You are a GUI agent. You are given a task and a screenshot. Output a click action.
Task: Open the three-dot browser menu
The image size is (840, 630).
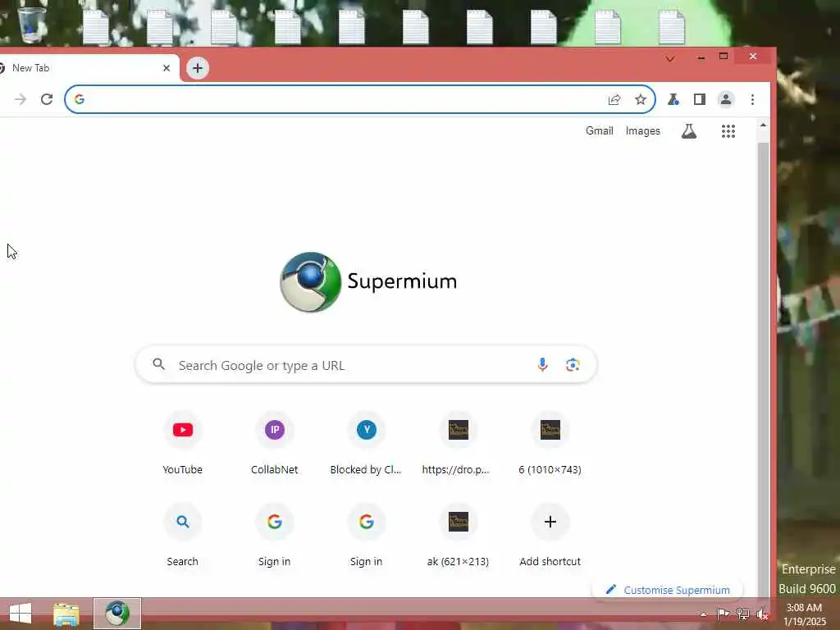[x=753, y=99]
